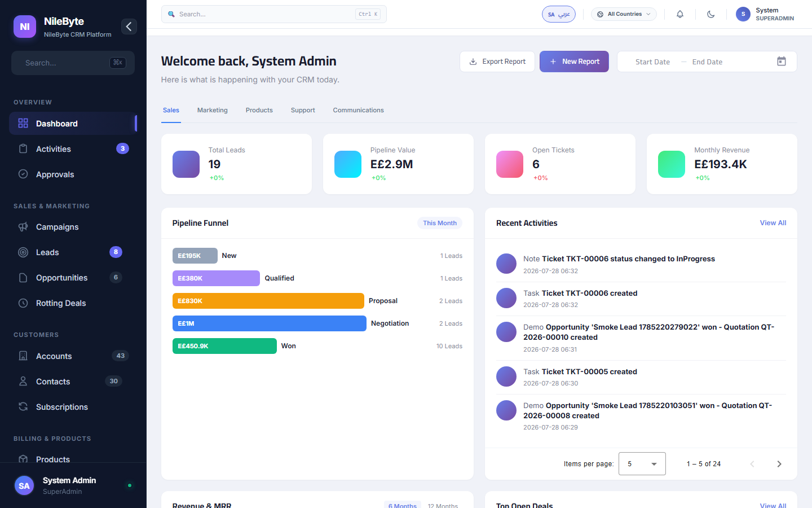This screenshot has height=508, width=812.
Task: Open the date range calendar icon
Action: (782, 62)
